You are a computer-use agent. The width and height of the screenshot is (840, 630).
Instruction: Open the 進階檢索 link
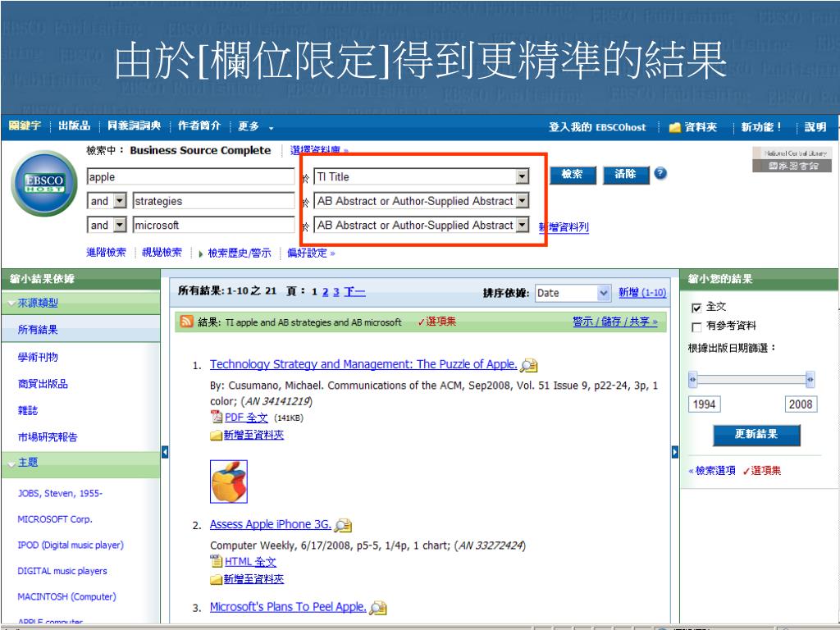107,253
